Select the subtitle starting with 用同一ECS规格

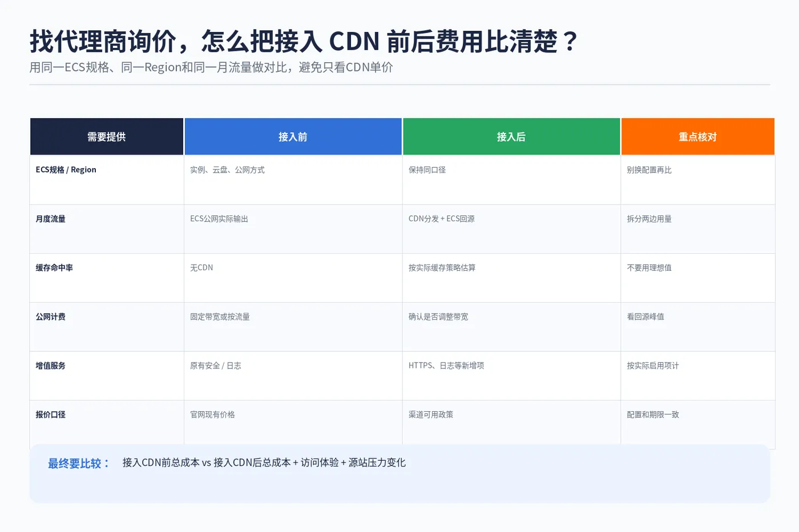[x=211, y=67]
